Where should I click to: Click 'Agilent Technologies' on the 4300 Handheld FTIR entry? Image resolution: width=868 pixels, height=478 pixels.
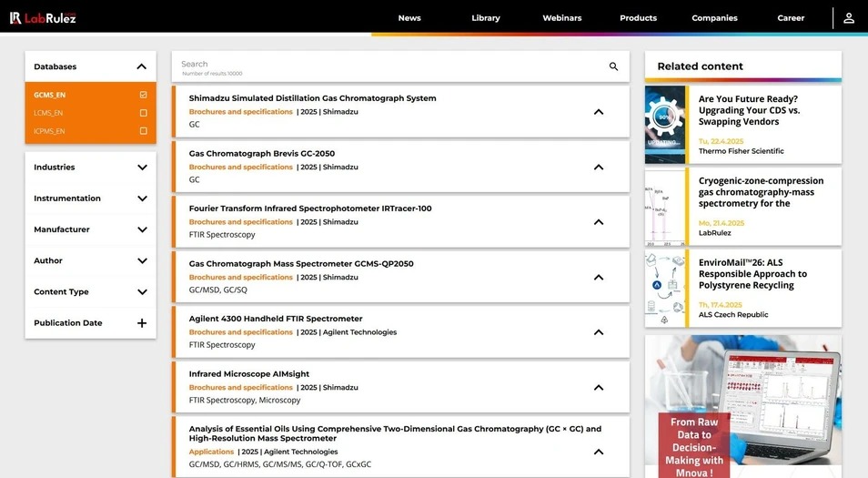359,332
